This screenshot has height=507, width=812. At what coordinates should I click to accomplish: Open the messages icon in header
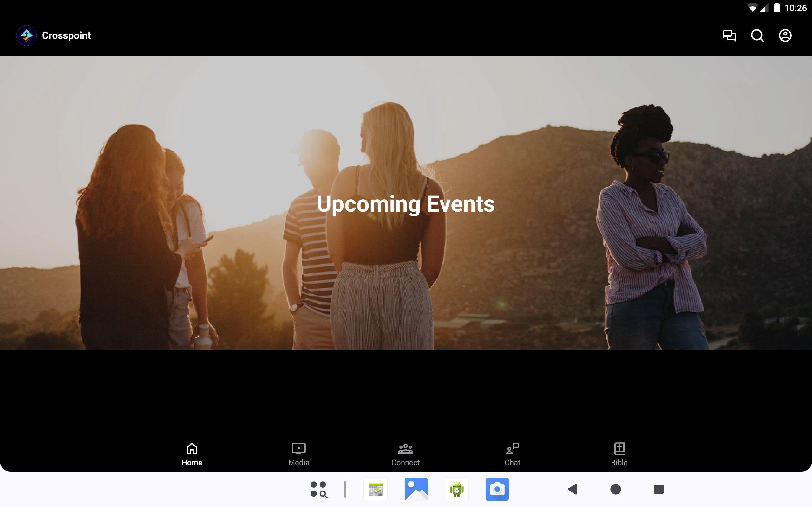729,35
